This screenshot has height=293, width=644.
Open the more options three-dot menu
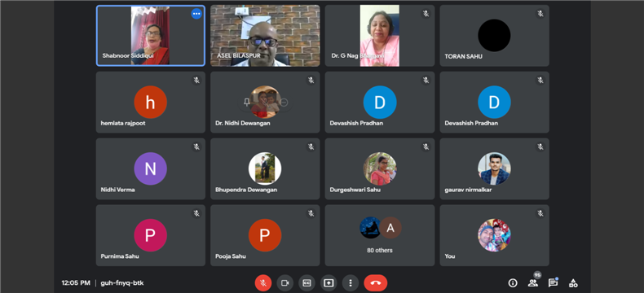pos(351,282)
